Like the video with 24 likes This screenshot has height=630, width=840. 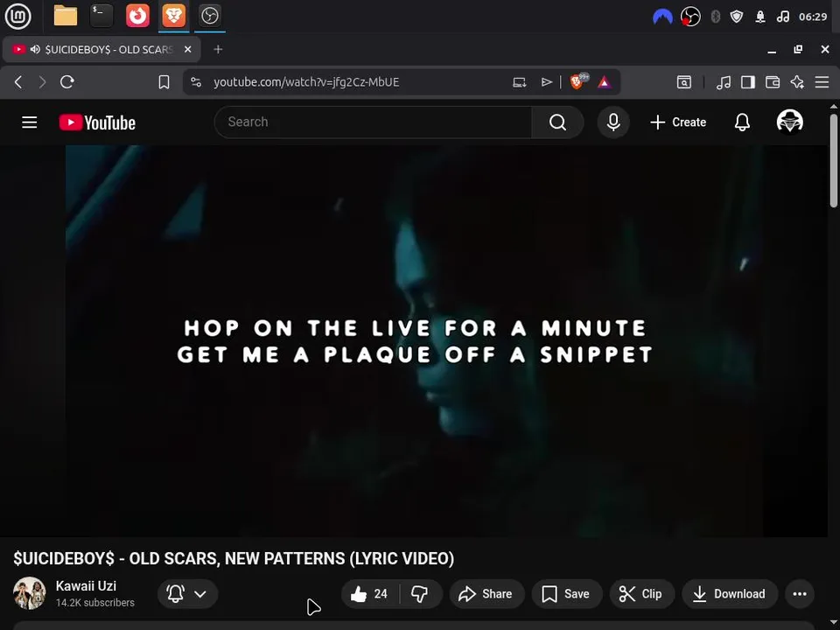click(370, 593)
